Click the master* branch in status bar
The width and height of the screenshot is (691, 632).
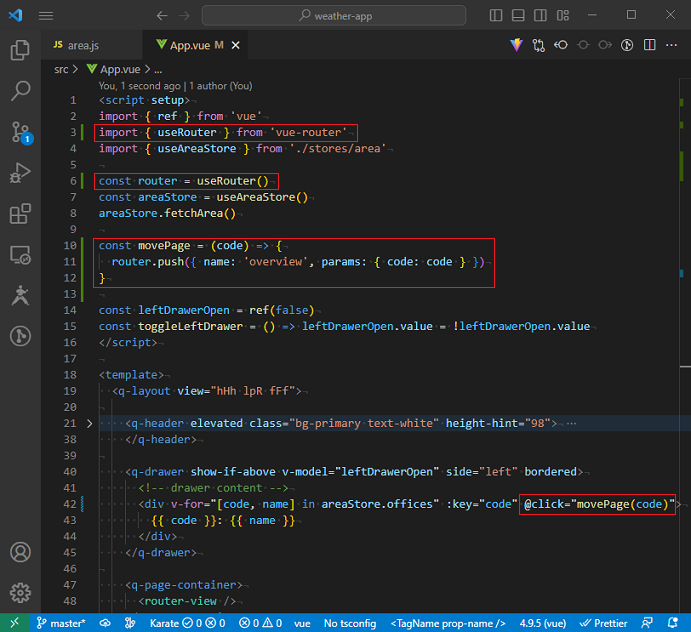(60, 623)
